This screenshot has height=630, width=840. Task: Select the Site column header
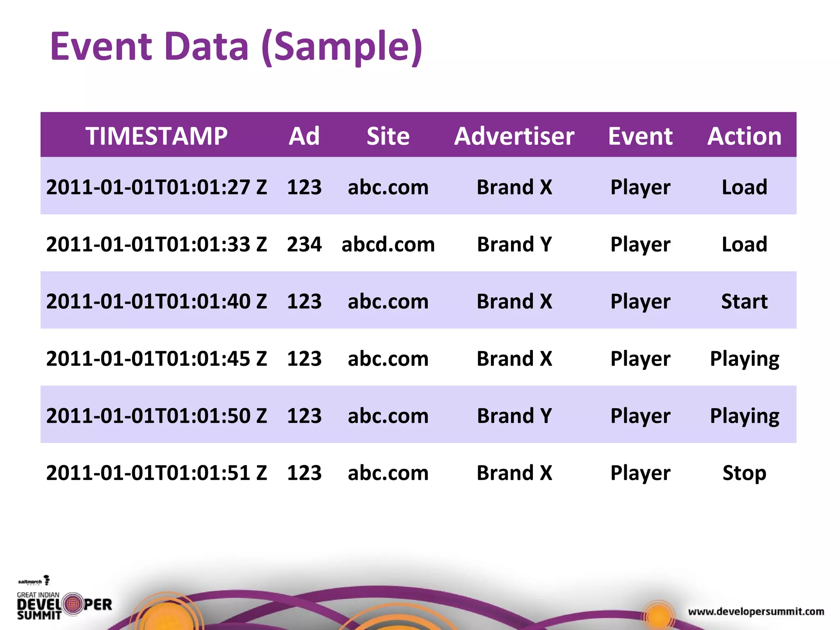point(388,136)
